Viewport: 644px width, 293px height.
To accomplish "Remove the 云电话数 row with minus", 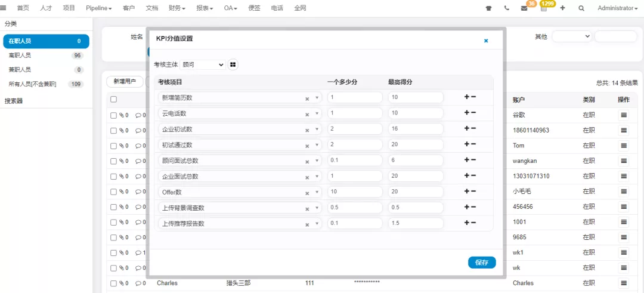I will pos(473,113).
